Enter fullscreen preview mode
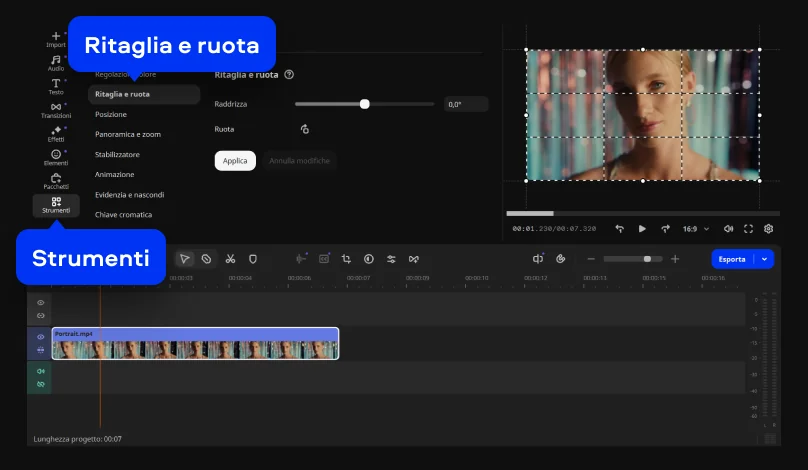The image size is (808, 470). (748, 229)
